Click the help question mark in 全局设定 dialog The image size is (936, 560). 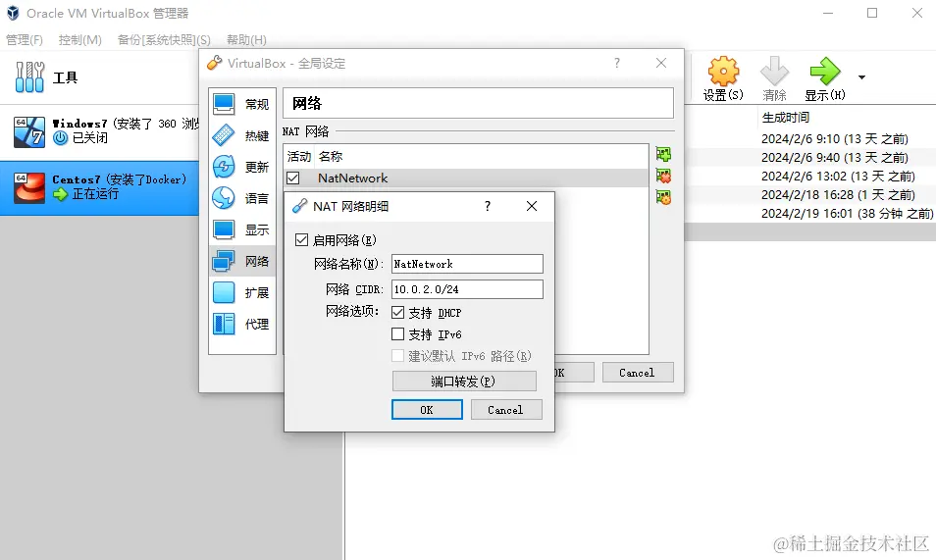pos(617,63)
